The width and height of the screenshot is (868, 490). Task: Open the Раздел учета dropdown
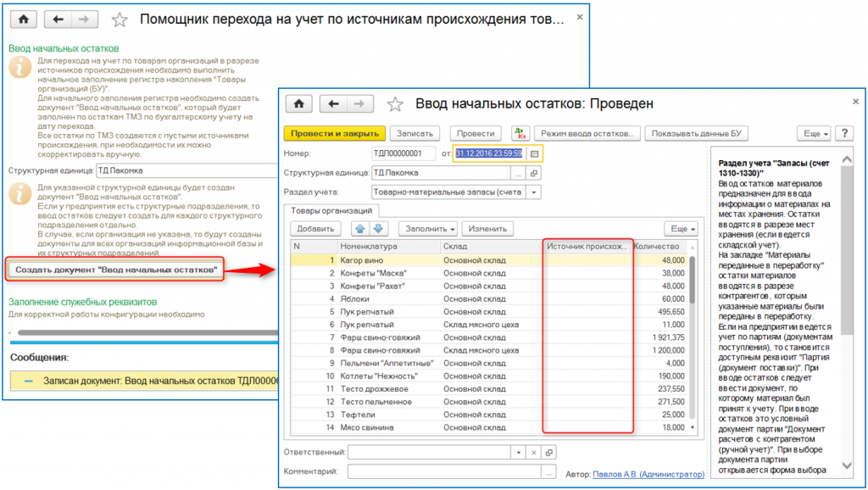click(536, 192)
